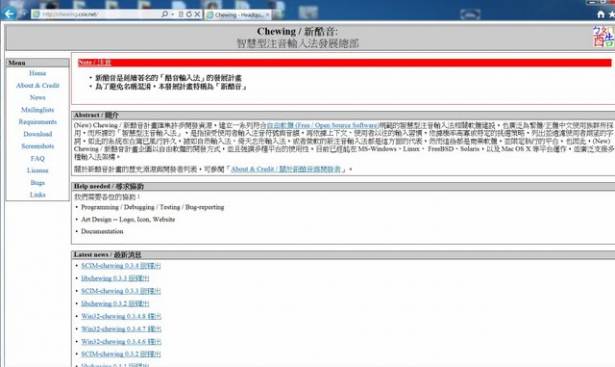Go to Screenshots in the side menu
The height and width of the screenshot is (367, 615).
[x=38, y=146]
